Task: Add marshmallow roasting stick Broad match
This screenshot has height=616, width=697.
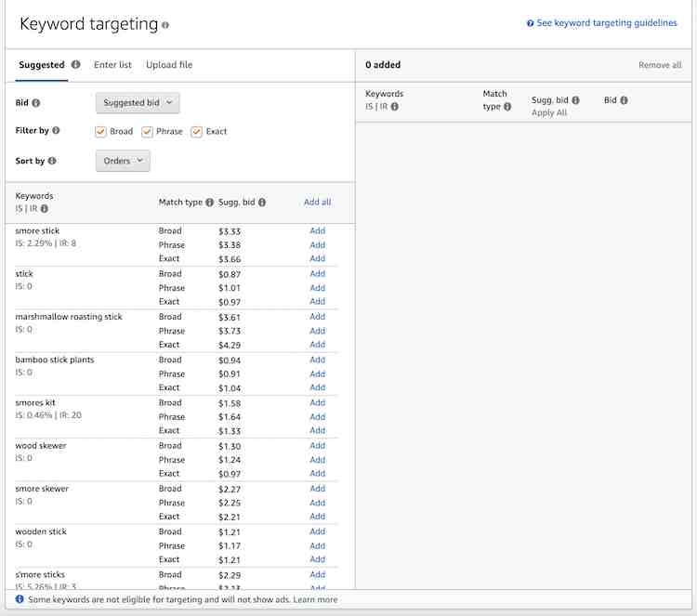Action: coord(318,317)
